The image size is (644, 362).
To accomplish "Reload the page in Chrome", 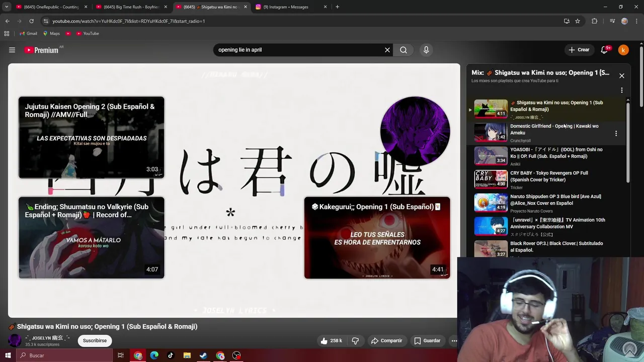I will (x=31, y=21).
